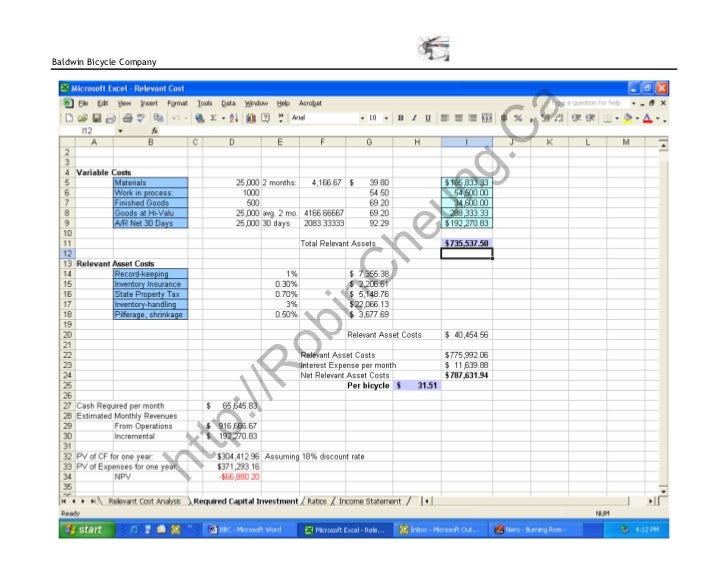Center align text icon
This screenshot has width=728, height=563.
click(458, 118)
